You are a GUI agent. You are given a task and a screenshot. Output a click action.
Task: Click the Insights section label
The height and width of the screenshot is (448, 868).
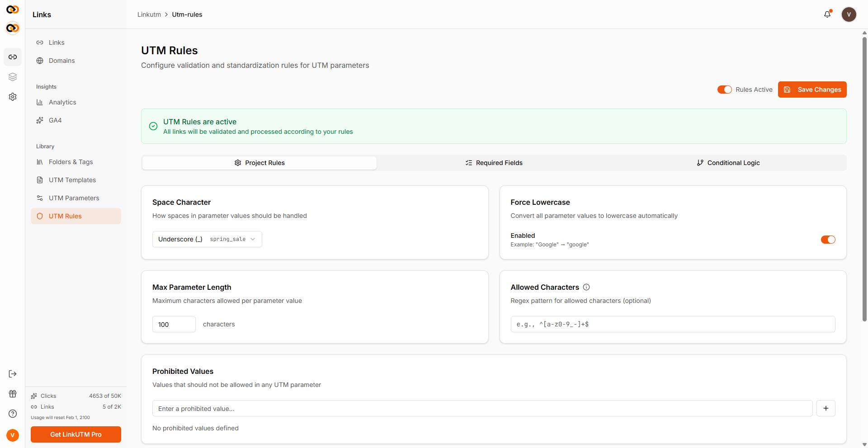(46, 87)
